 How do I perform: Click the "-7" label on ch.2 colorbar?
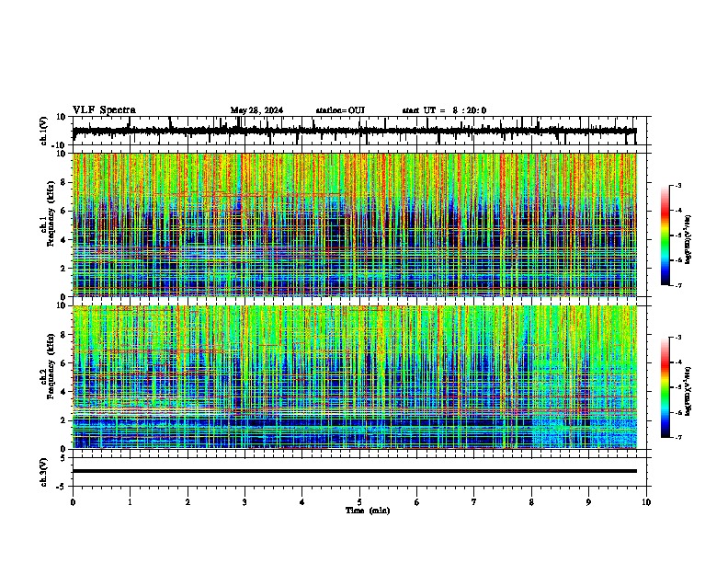[x=678, y=438]
